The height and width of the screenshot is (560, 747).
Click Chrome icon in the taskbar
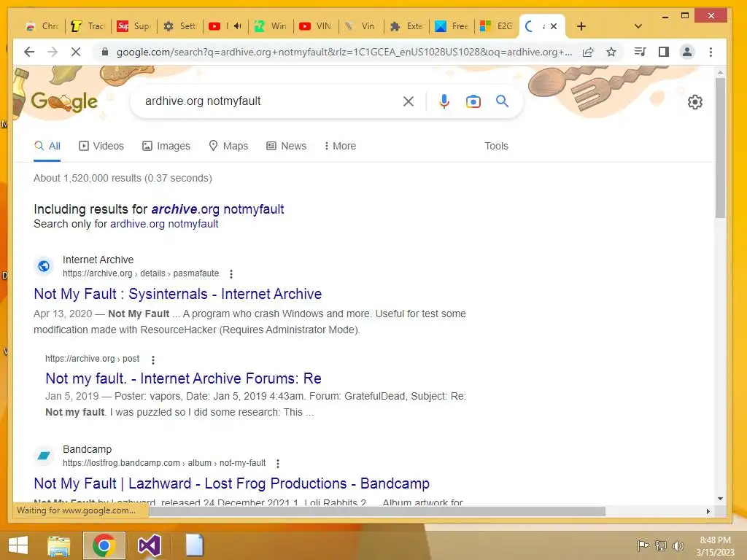pos(104,545)
